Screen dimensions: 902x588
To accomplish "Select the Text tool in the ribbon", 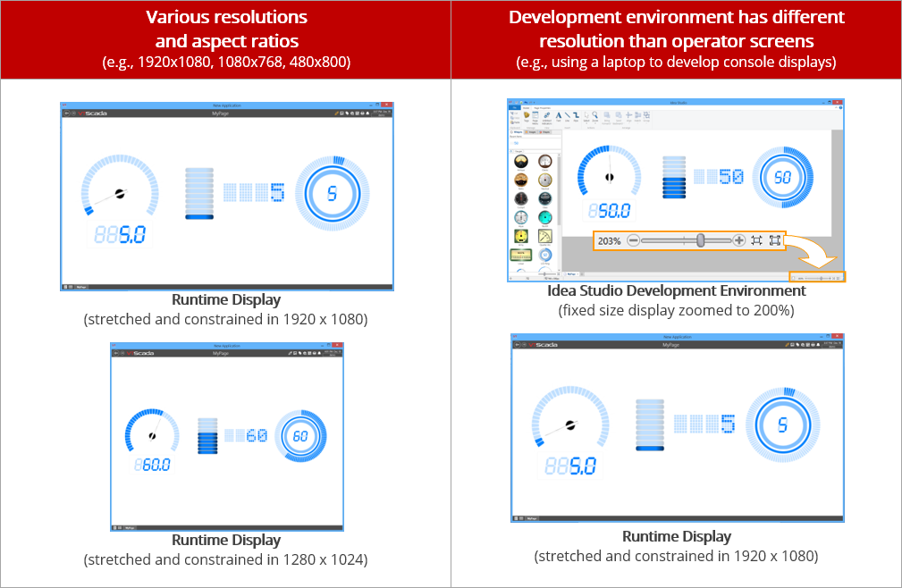I will click(559, 116).
